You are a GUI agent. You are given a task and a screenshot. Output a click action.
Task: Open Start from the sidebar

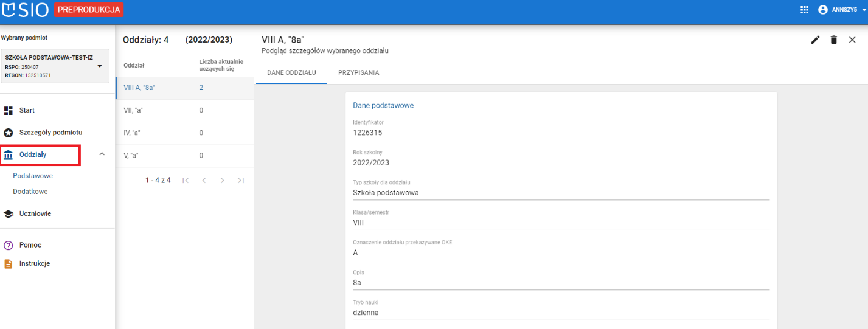(x=27, y=111)
